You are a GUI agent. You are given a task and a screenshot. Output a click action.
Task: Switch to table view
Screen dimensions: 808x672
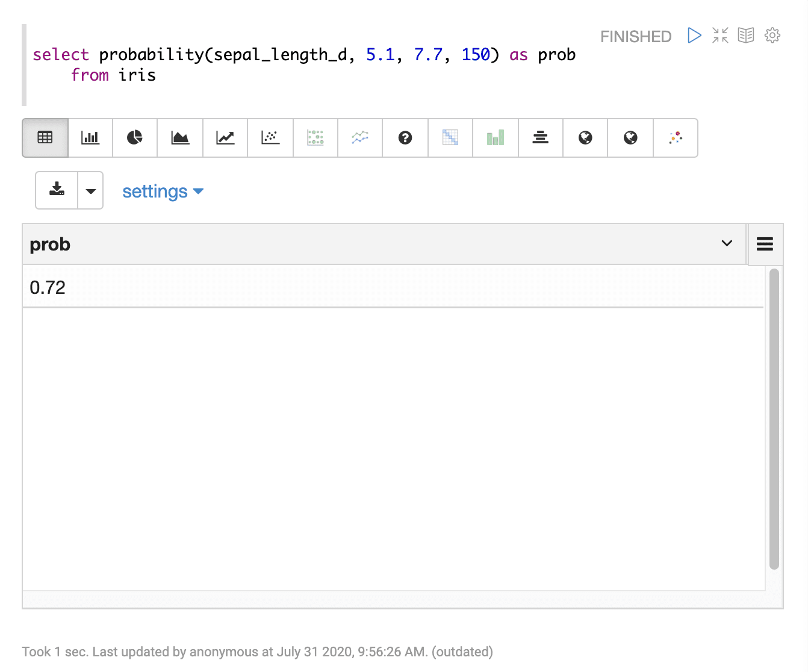(45, 138)
